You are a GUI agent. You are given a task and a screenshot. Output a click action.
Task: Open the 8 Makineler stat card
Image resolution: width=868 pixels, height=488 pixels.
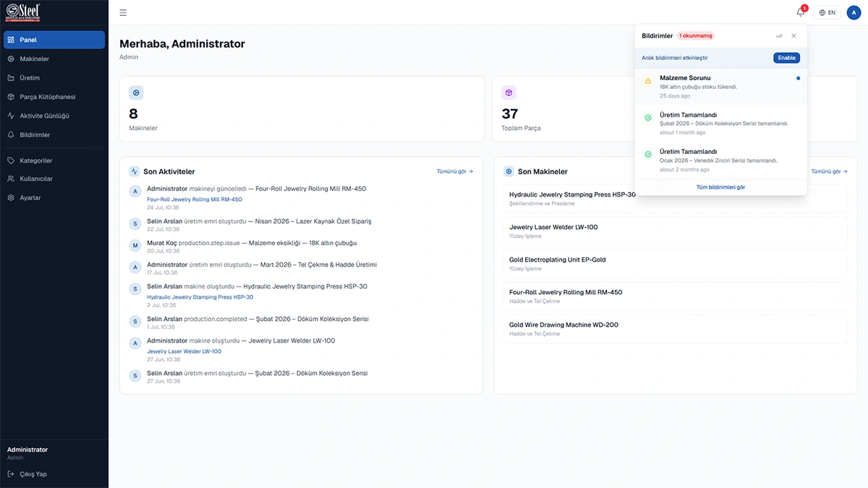point(302,109)
